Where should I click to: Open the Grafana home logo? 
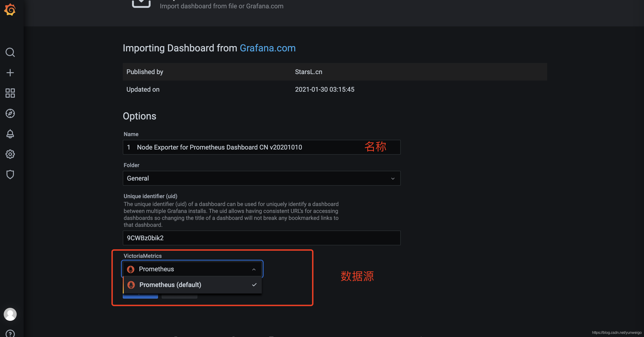coord(10,10)
